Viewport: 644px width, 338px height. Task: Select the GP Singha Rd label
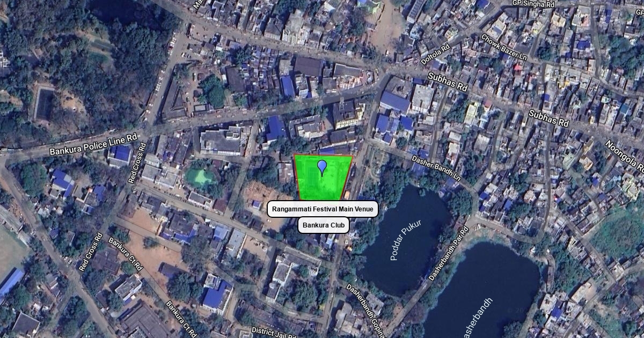533,4
